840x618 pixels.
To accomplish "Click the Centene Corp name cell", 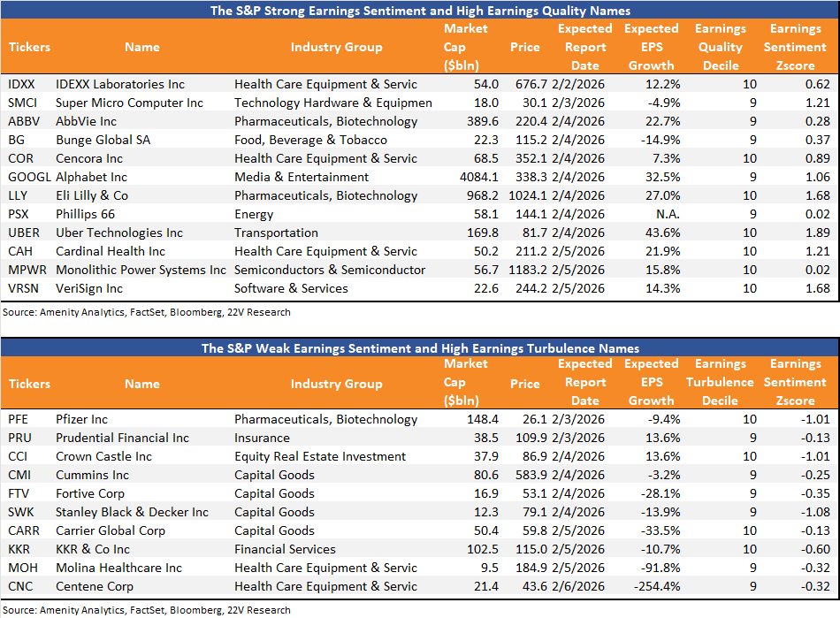I will coord(95,586).
